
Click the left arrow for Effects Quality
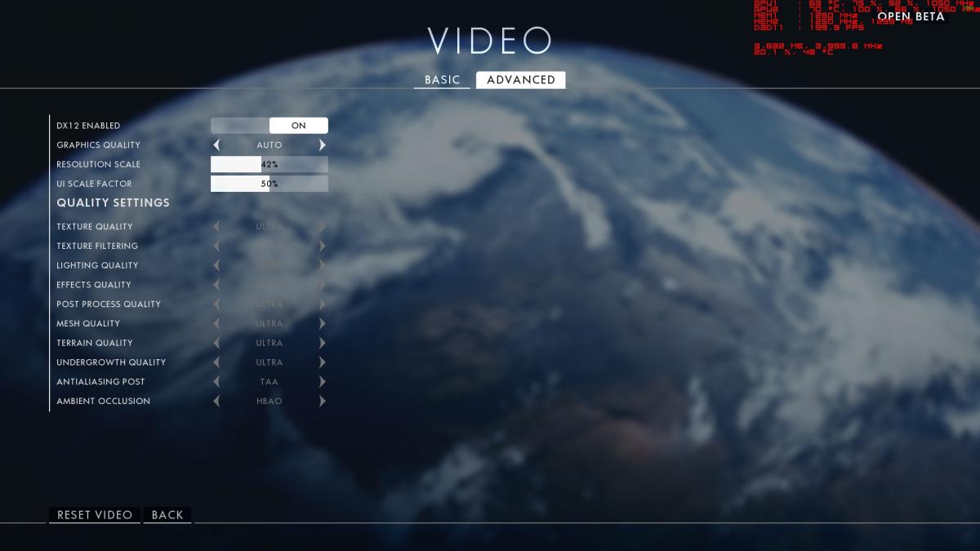(216, 285)
